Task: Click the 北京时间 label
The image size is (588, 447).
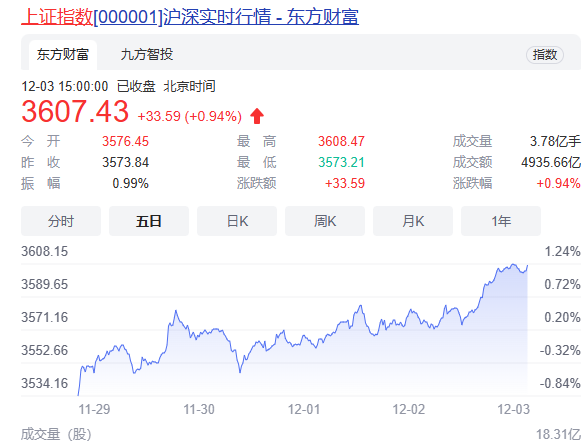Action: pos(189,87)
